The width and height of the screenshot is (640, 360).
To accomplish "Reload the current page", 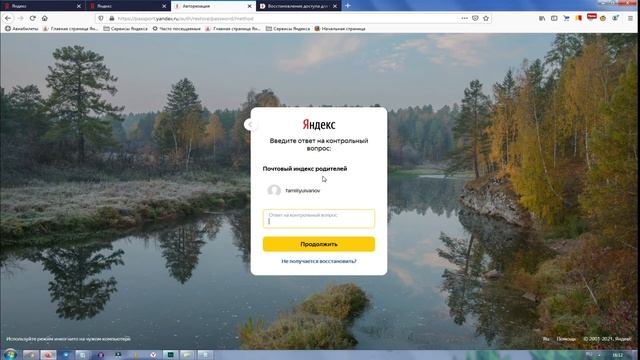I will (33, 18).
